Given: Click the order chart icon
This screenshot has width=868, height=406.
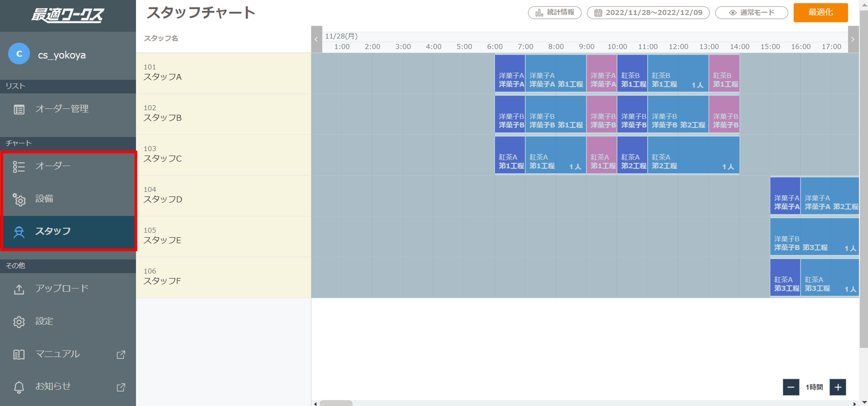Looking at the screenshot, I should [x=19, y=167].
